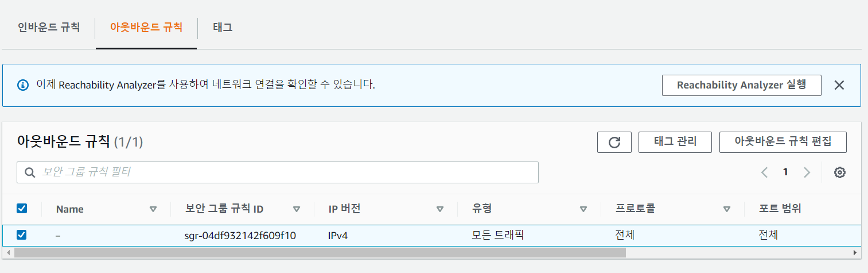
Task: Dismiss the Reachability Analyzer info banner
Action: pyautogui.click(x=839, y=85)
